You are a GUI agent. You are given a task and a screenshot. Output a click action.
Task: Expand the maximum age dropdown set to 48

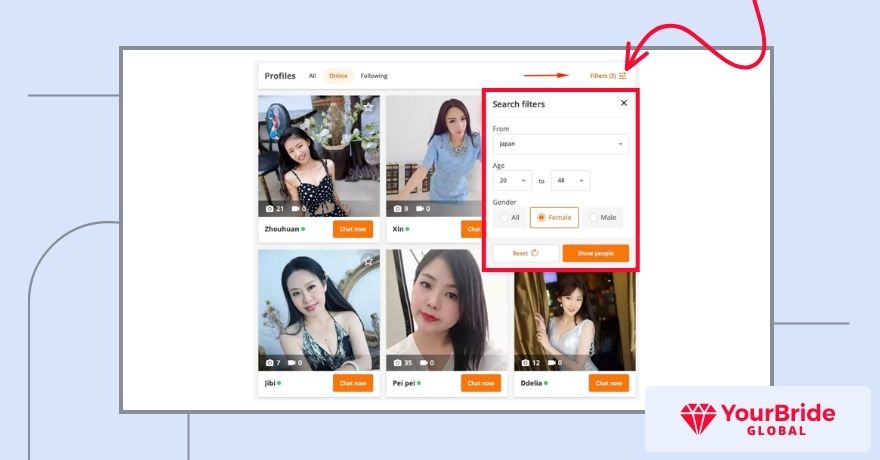[x=570, y=181]
